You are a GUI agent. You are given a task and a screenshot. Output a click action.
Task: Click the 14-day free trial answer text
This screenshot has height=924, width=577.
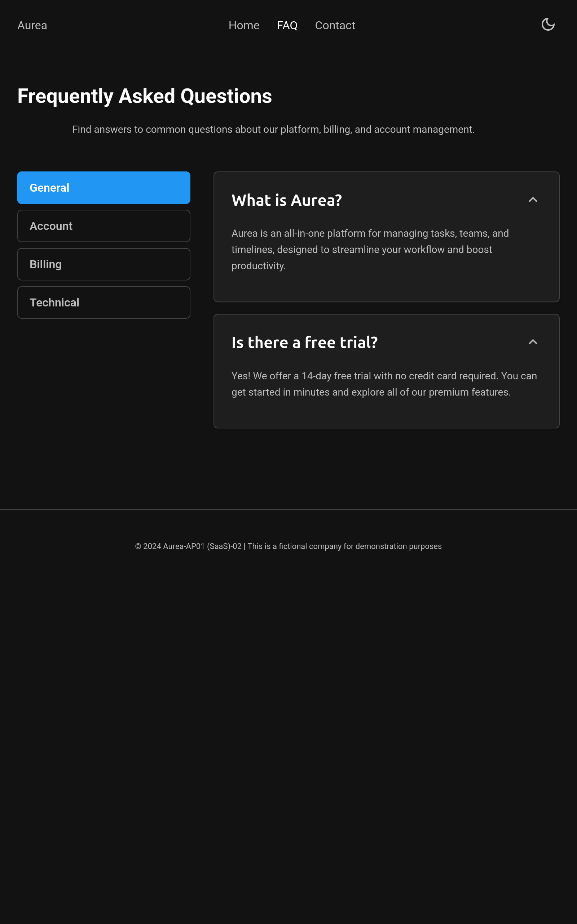(384, 384)
